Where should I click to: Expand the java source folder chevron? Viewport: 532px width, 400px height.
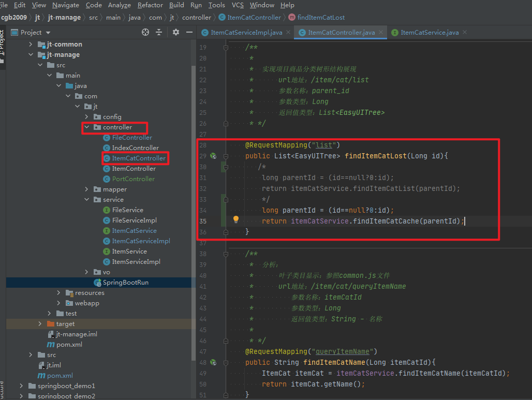tap(58, 85)
